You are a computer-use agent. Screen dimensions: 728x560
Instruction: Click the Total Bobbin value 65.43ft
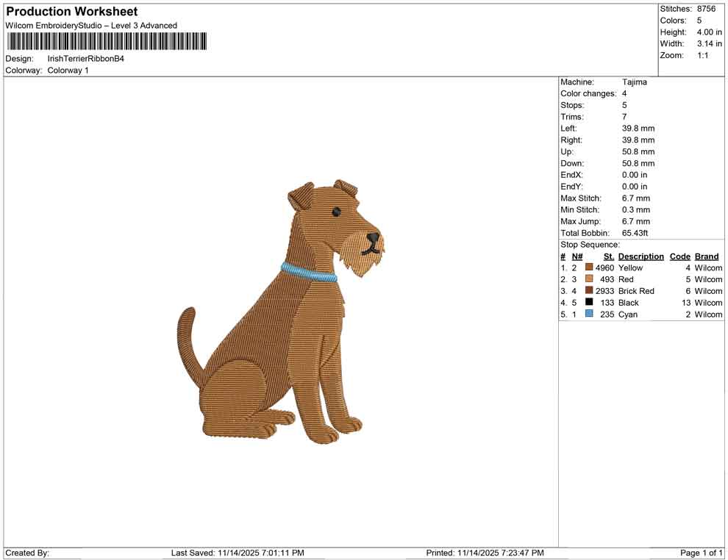[634, 233]
